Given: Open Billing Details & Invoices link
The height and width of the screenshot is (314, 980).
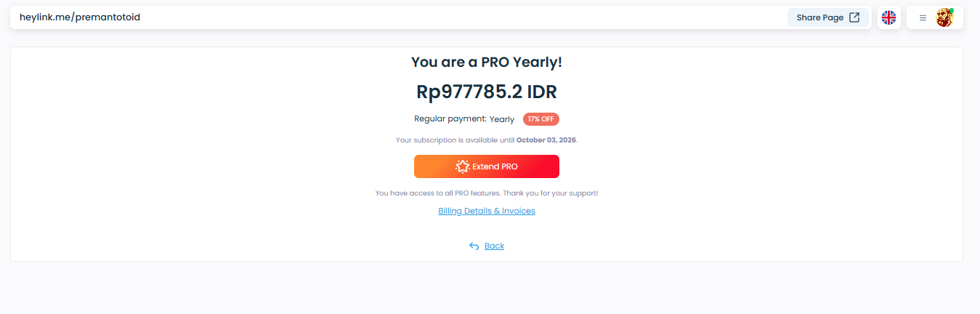Looking at the screenshot, I should click(x=487, y=211).
